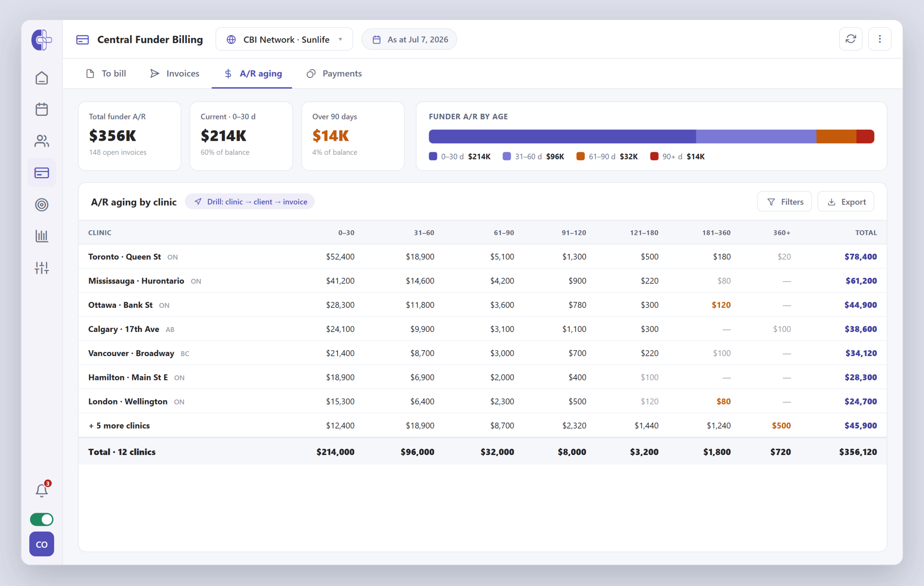Image resolution: width=924 pixels, height=586 pixels.
Task: Click the 31–60 d light purple bar segment
Action: coord(756,136)
